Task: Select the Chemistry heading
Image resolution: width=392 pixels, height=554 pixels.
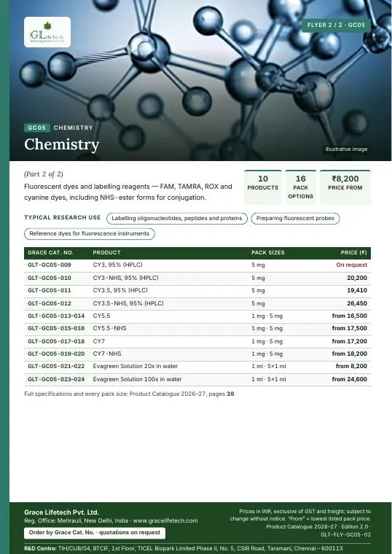Action: 61,144
